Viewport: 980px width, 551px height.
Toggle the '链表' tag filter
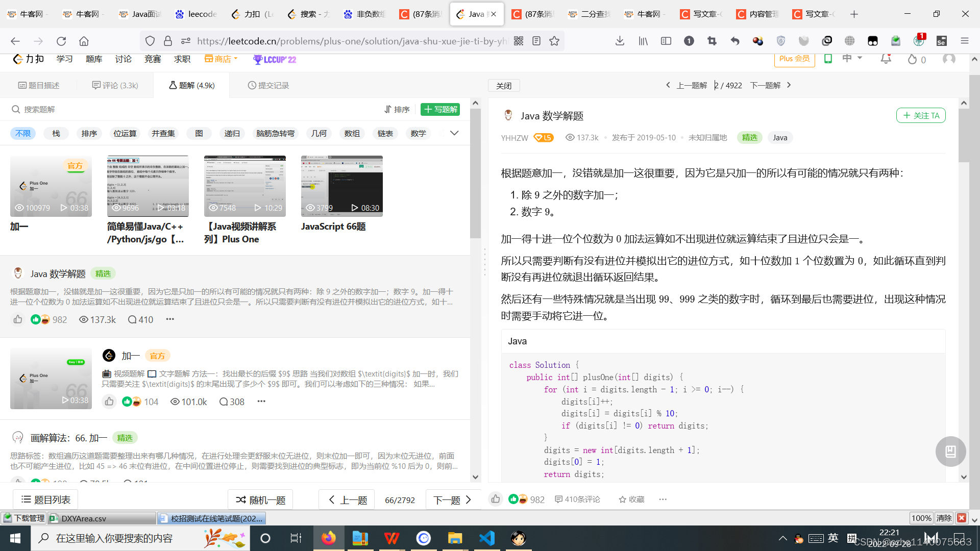coord(385,133)
